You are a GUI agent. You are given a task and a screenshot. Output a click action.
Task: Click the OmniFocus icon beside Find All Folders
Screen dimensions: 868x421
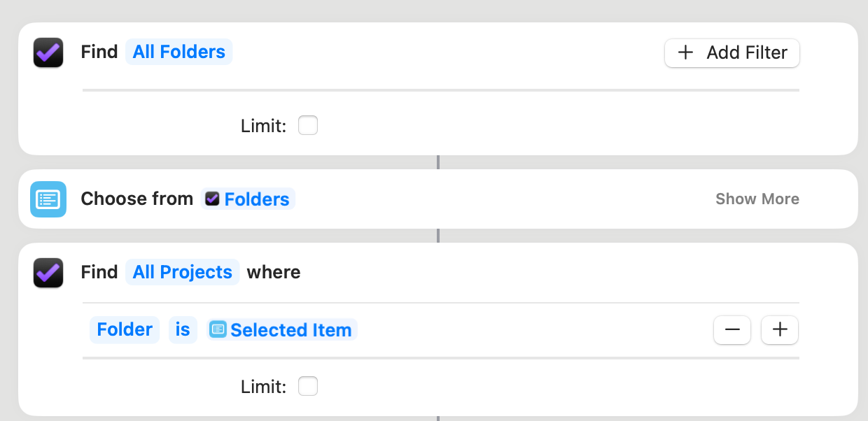click(48, 52)
